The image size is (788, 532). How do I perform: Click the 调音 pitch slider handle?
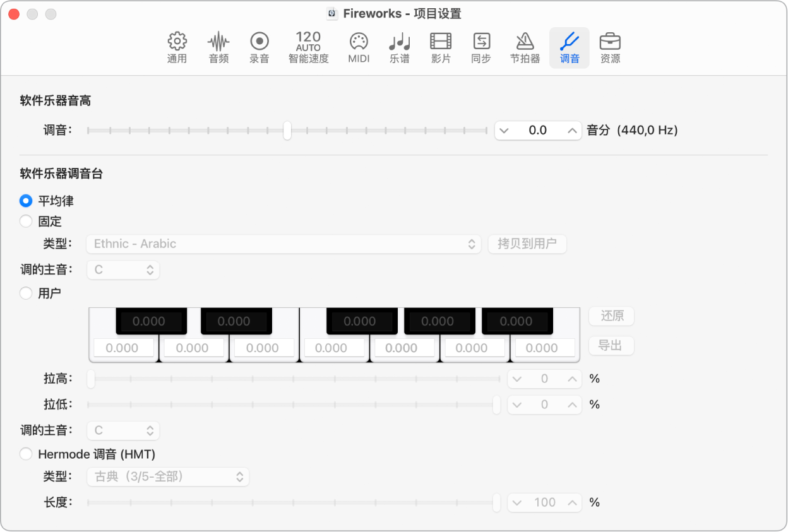coord(287,130)
